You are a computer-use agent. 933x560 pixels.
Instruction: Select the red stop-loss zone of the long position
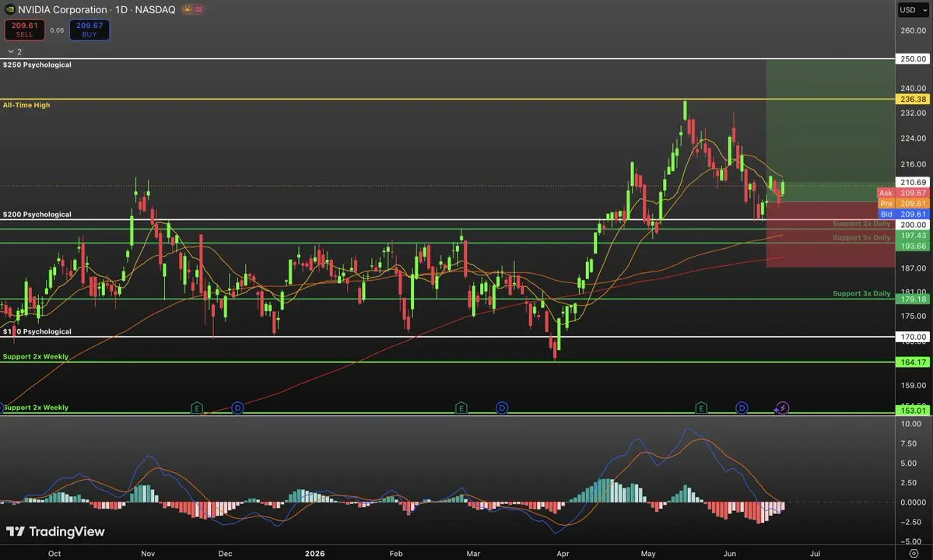coord(830,234)
